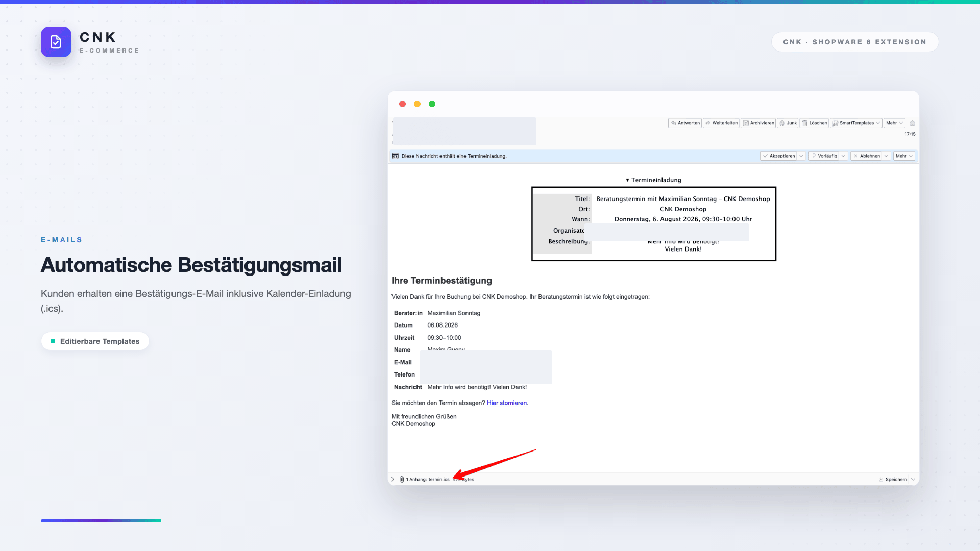Click the 'E-MAILS' section label
Image resolution: width=980 pixels, height=551 pixels.
coord(62,240)
